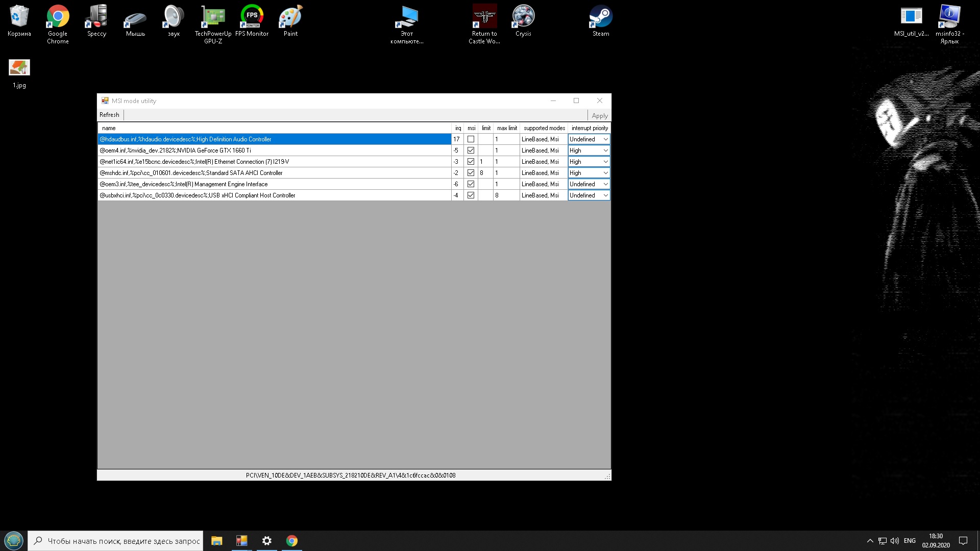Image resolution: width=980 pixels, height=551 pixels.
Task: Expand interrupt priority dropdown for audio controller
Action: point(605,139)
